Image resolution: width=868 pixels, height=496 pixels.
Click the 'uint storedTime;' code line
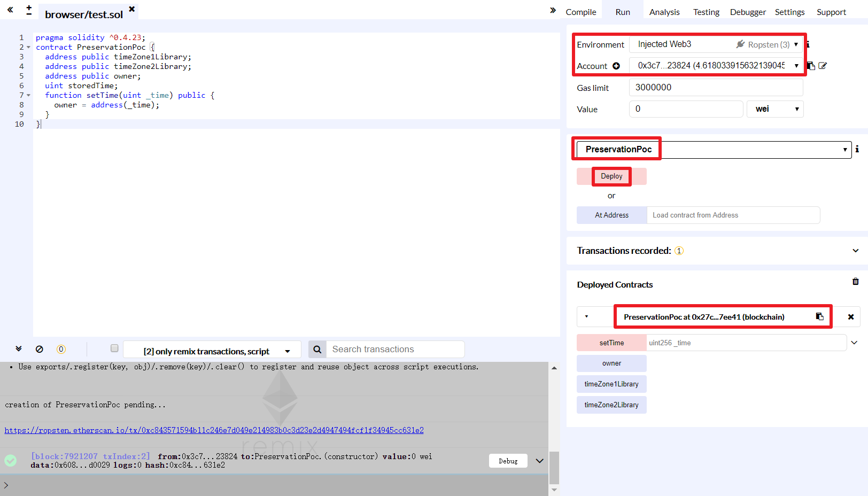pyautogui.click(x=81, y=86)
